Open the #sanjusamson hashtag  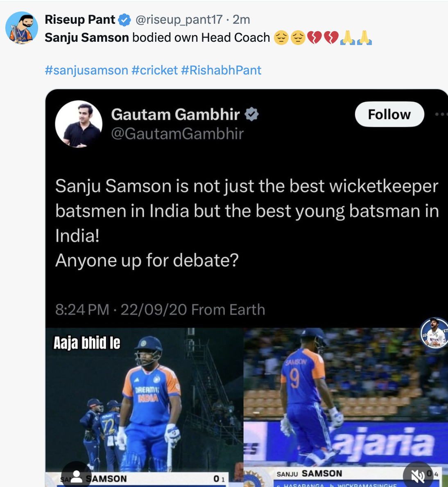(x=86, y=70)
